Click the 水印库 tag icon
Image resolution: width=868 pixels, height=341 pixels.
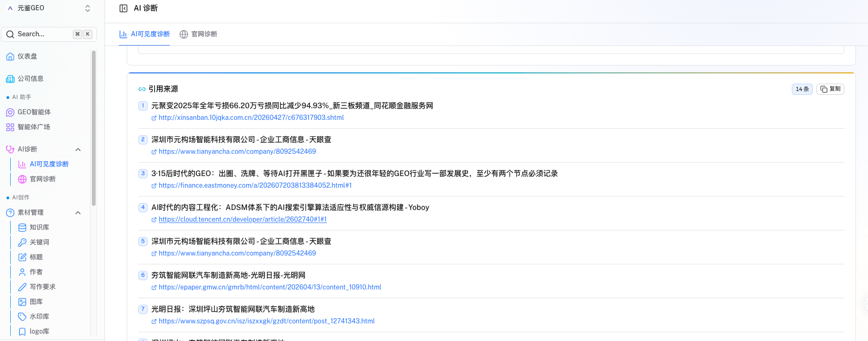click(x=22, y=316)
